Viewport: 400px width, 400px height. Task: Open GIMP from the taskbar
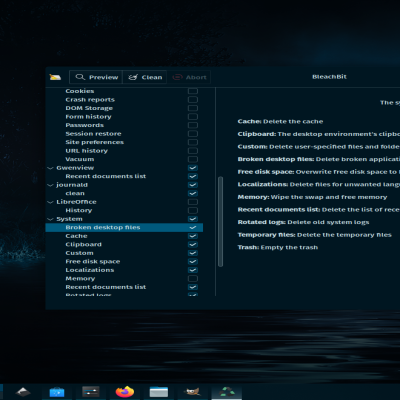tap(192, 392)
